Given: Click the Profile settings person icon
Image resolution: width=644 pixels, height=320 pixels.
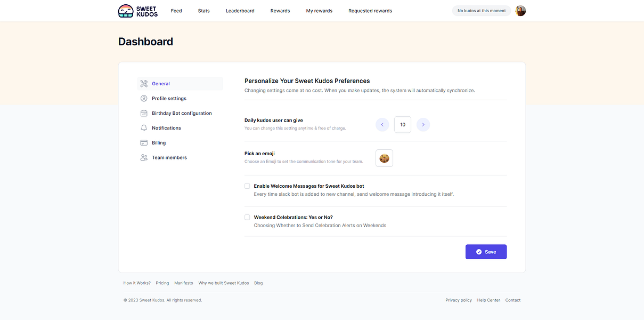Looking at the screenshot, I should (x=144, y=99).
